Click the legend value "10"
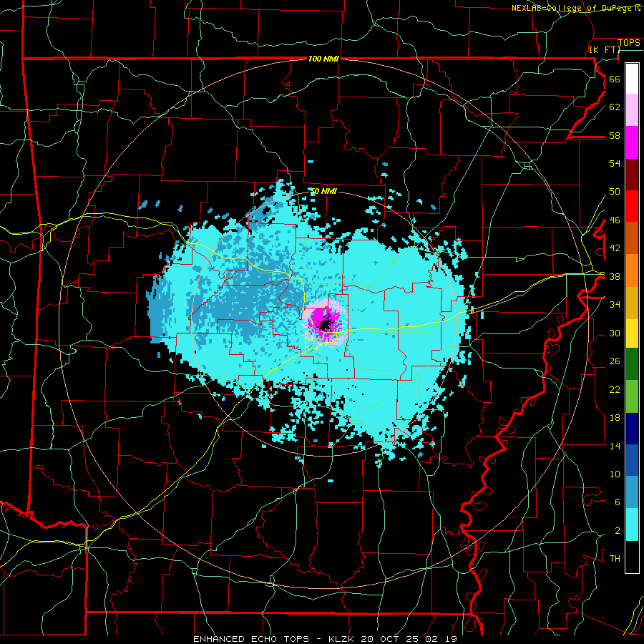This screenshot has height=644, width=644. (x=615, y=474)
